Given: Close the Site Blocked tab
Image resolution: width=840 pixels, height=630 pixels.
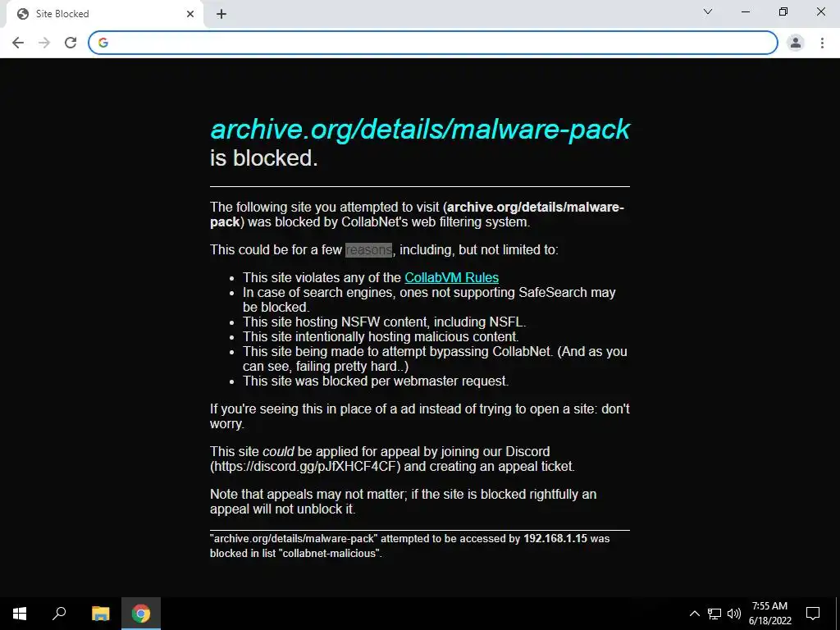Looking at the screenshot, I should pos(190,14).
